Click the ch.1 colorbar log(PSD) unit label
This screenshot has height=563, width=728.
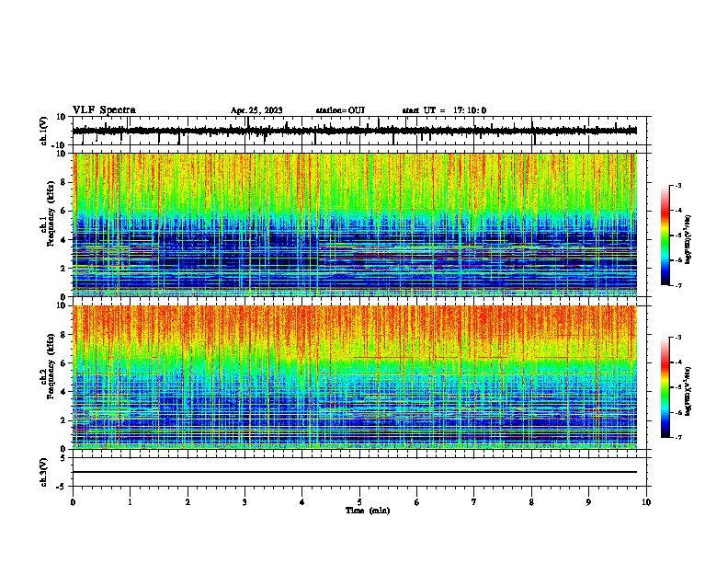point(688,239)
